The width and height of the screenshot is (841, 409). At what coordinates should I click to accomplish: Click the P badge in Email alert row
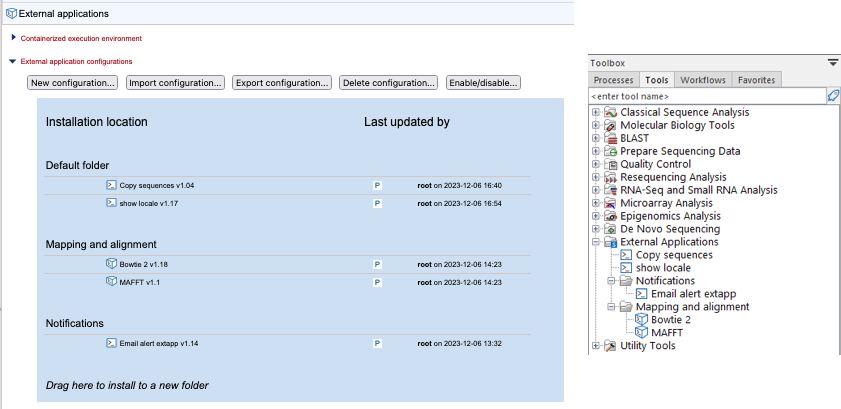(377, 344)
